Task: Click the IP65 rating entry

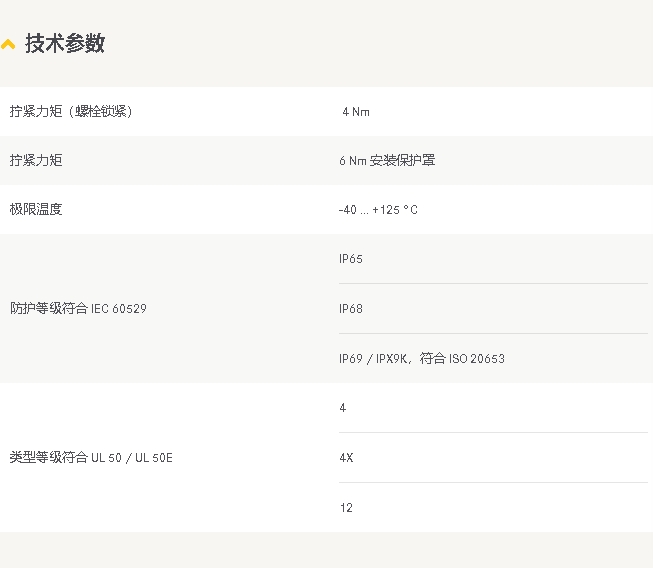Action: click(x=351, y=259)
